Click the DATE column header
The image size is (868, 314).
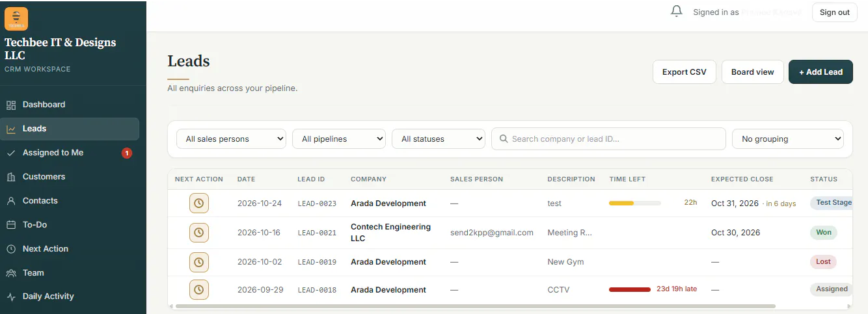pos(246,179)
